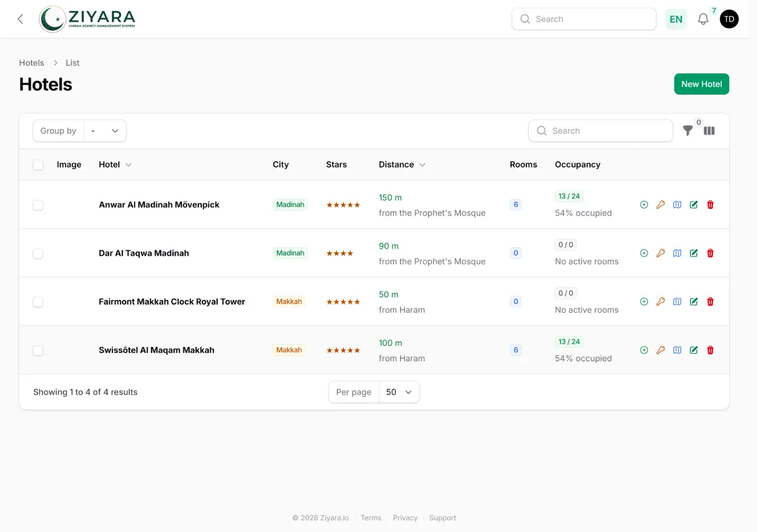Open the Anwar Al Madinah Mövenpick hotel name
This screenshot has width=757, height=532.
[x=159, y=205]
